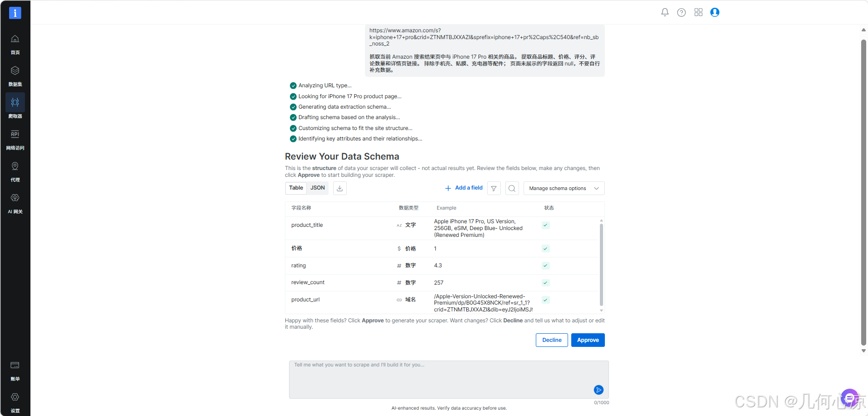Click the example value 4.3
Viewport: 868px width, 416px height.
[x=438, y=266]
